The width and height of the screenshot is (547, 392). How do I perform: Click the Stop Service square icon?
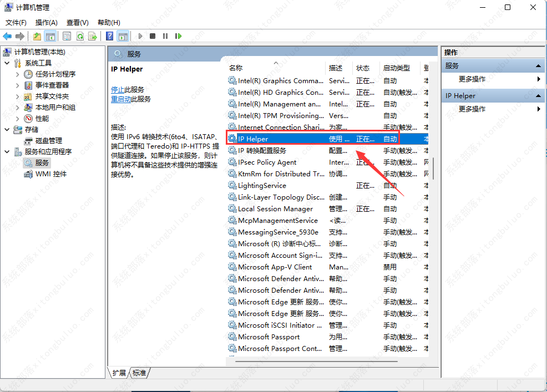pos(153,36)
